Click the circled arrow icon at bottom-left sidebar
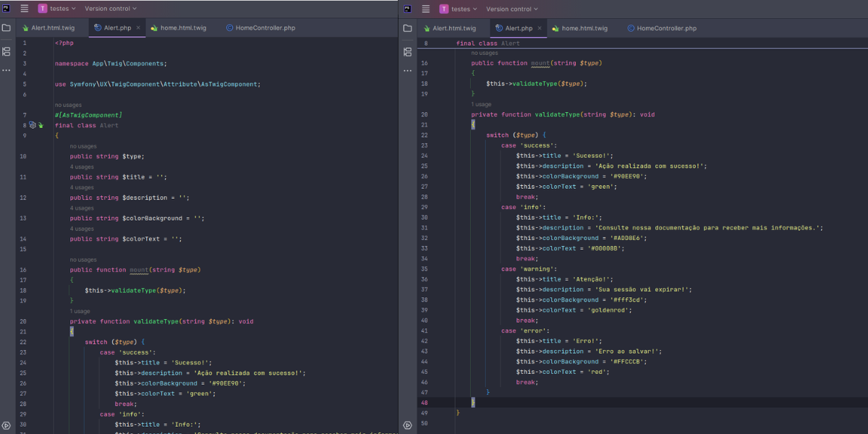868x434 pixels. (x=7, y=425)
